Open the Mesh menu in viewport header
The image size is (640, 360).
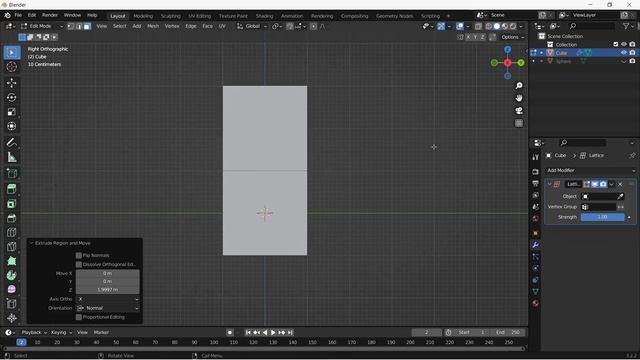coord(153,26)
